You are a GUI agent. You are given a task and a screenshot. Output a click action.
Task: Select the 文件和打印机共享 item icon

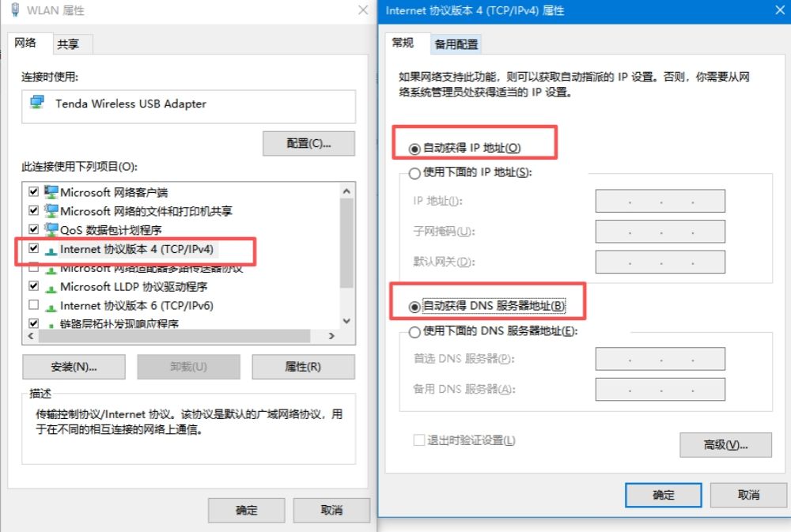click(51, 210)
